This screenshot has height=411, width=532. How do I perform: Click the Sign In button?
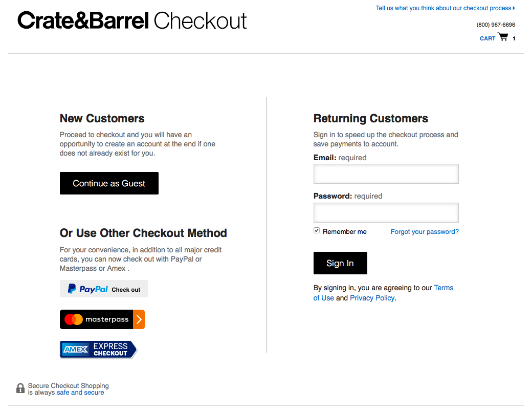coord(340,263)
